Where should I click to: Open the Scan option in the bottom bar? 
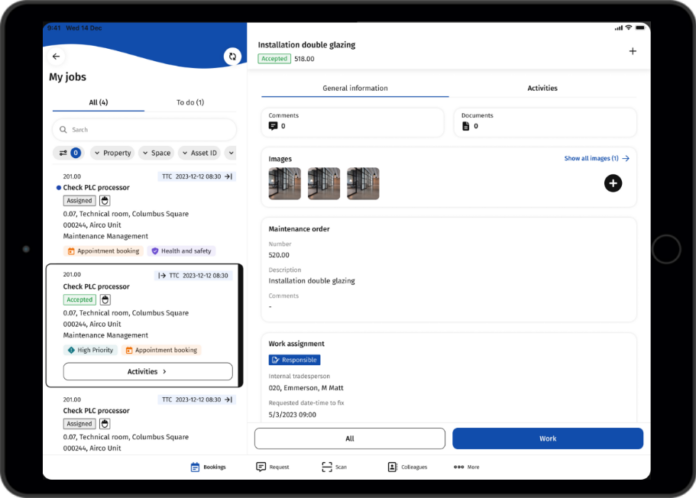[333, 467]
